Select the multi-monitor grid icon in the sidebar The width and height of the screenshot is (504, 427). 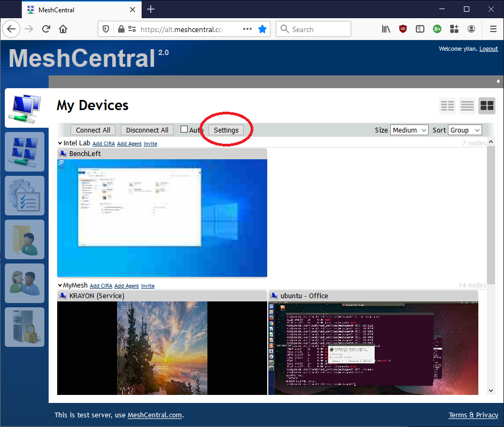tap(25, 152)
